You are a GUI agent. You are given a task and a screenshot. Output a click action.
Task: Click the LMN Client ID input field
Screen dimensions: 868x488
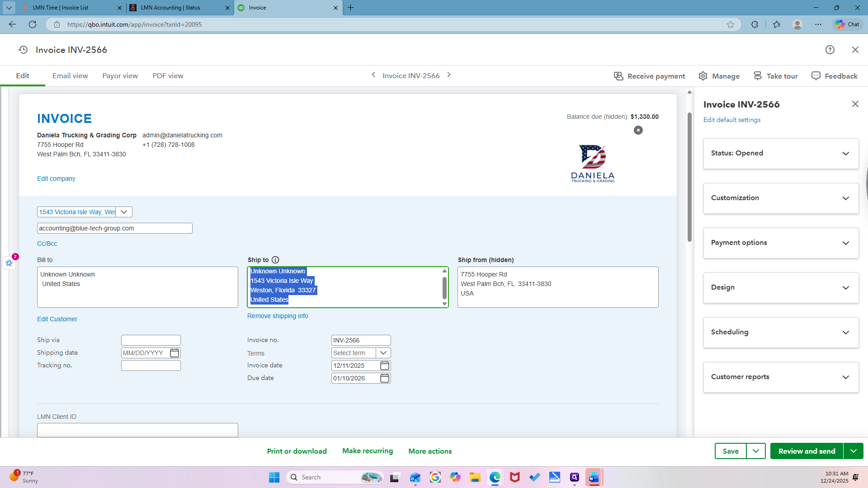137,430
